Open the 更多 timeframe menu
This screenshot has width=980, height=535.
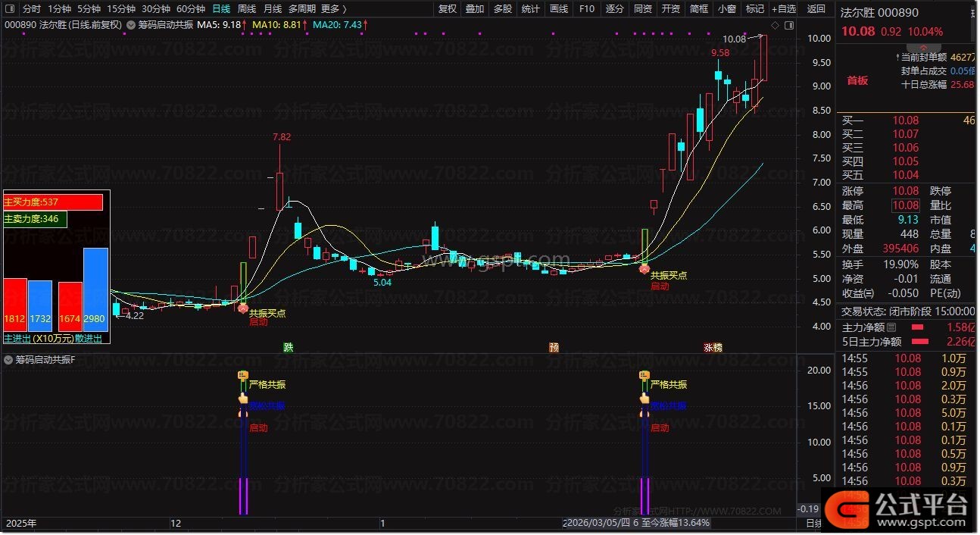(x=333, y=9)
